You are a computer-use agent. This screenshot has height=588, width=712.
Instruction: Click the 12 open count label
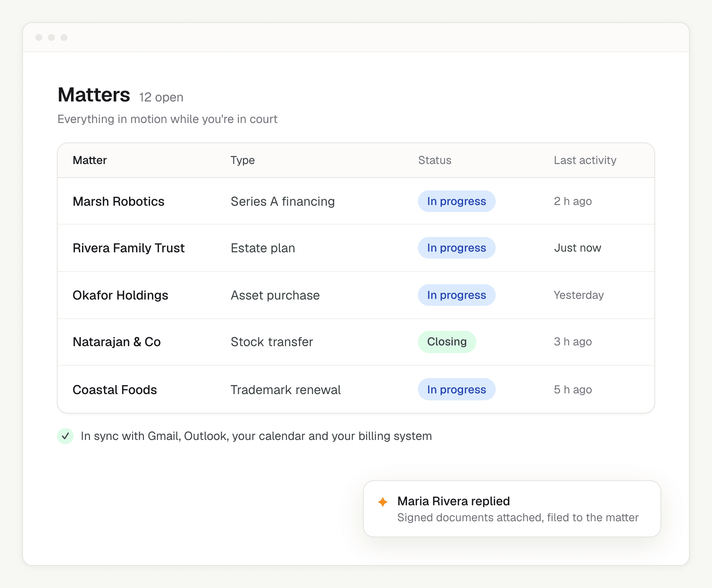[161, 97]
